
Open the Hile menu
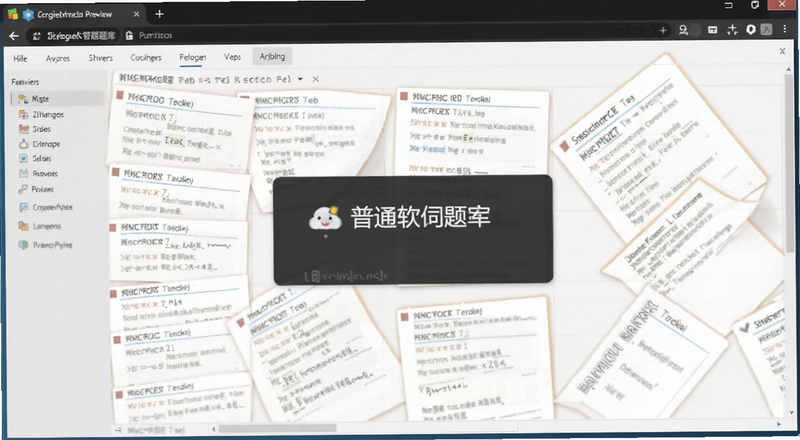tap(20, 58)
